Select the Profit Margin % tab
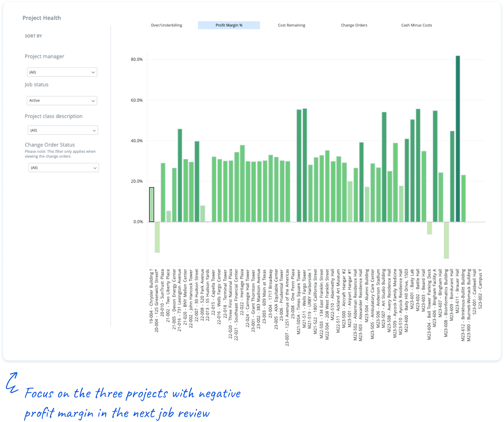504x422 pixels. (x=229, y=25)
